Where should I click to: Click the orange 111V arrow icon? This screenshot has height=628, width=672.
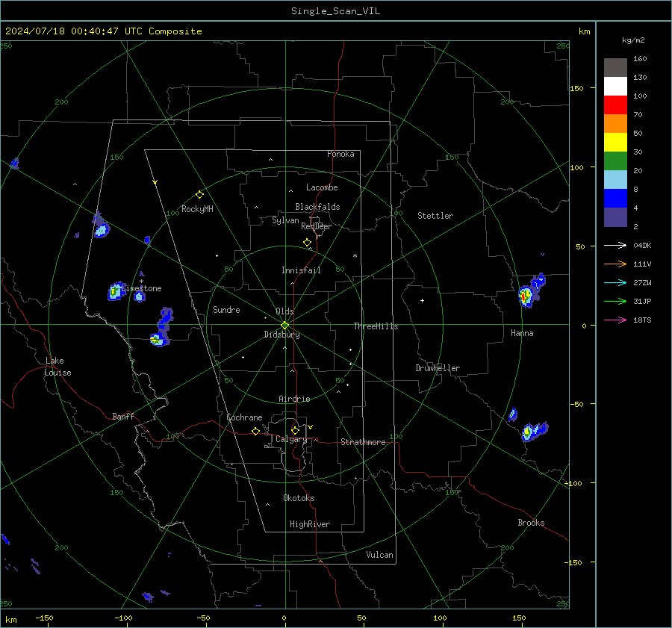[x=615, y=264]
